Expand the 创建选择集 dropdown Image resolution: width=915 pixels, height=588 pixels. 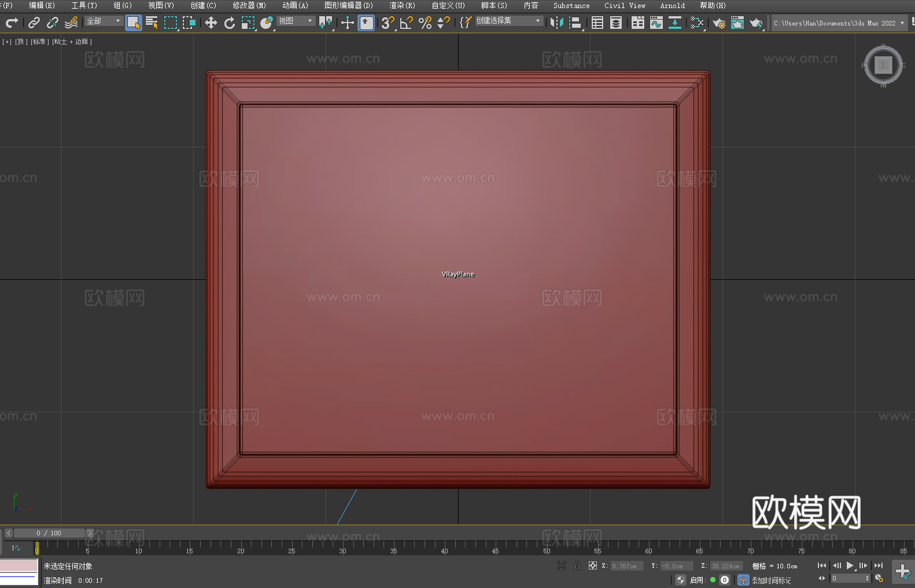coord(509,21)
